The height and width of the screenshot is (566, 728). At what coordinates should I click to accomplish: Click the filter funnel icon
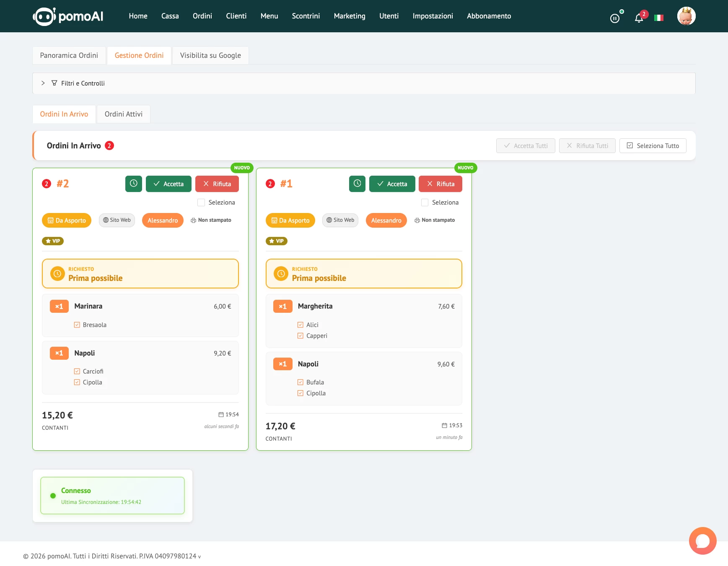(54, 83)
